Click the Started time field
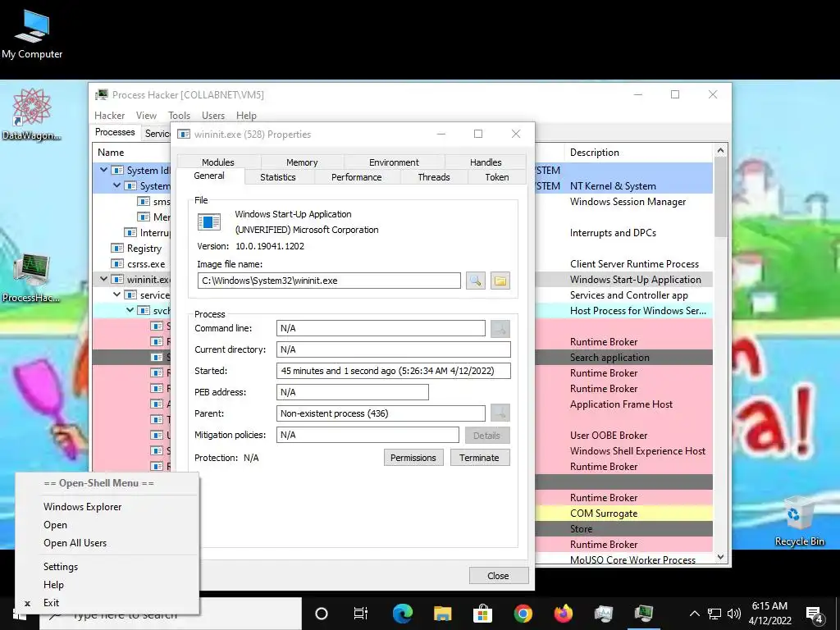The height and width of the screenshot is (630, 840). pyautogui.click(x=394, y=371)
